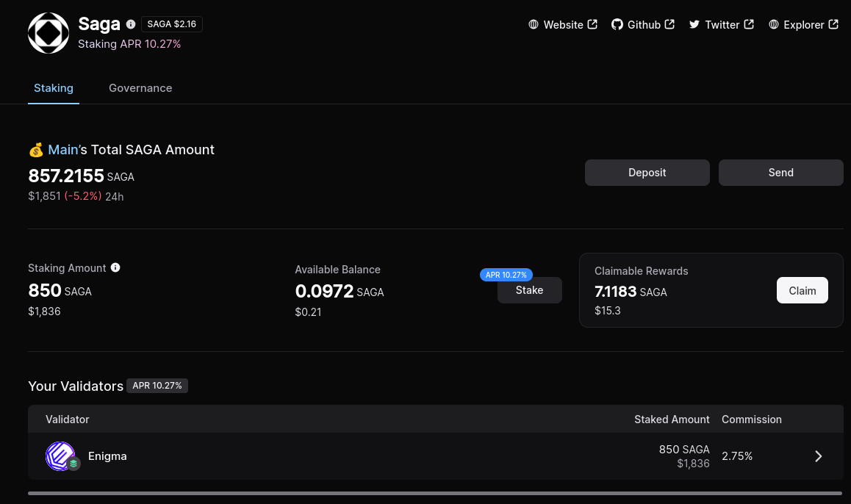
Task: Click the 0.0972 available balance value
Action: coord(324,292)
